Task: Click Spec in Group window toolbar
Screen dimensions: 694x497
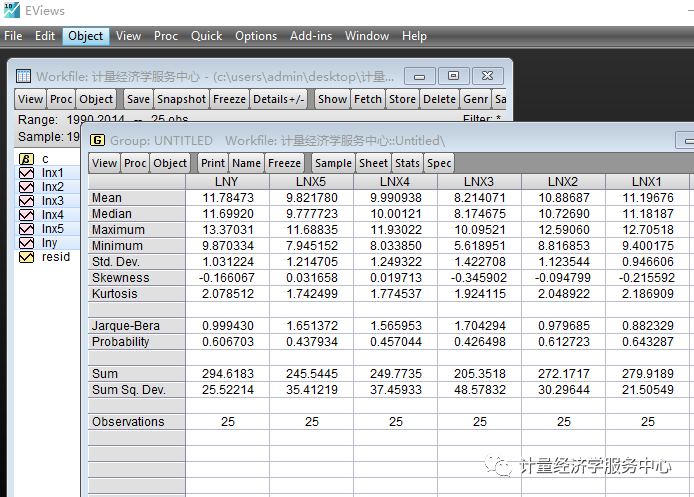Action: point(439,163)
